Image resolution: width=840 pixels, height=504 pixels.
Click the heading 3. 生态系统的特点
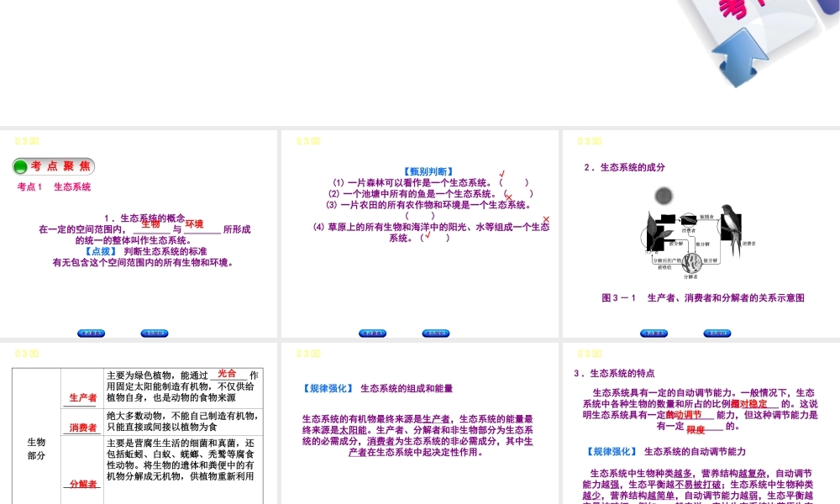614,373
